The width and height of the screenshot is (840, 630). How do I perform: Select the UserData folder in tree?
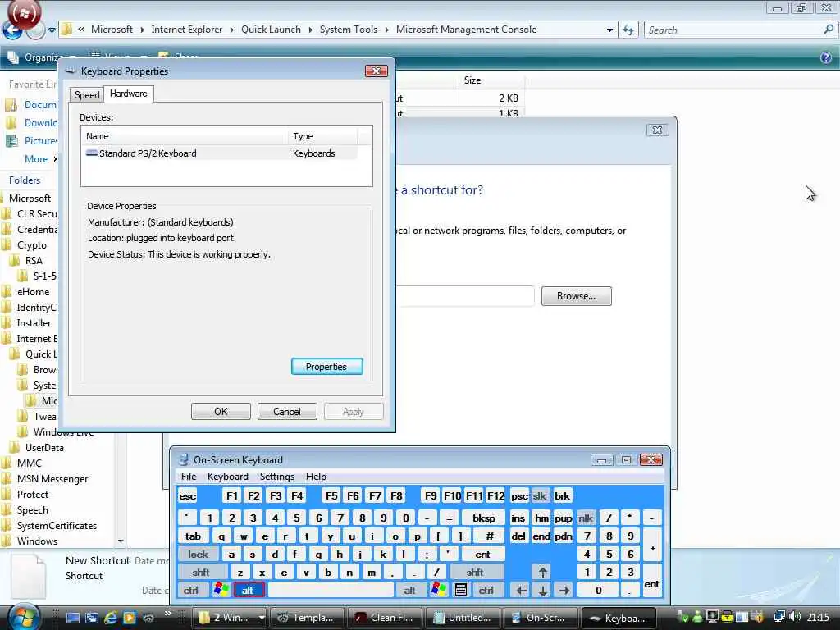[44, 447]
